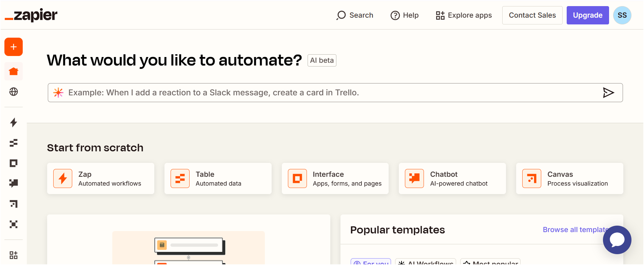644x265 pixels.
Task: Open Tables icon in sidebar
Action: pos(14,143)
